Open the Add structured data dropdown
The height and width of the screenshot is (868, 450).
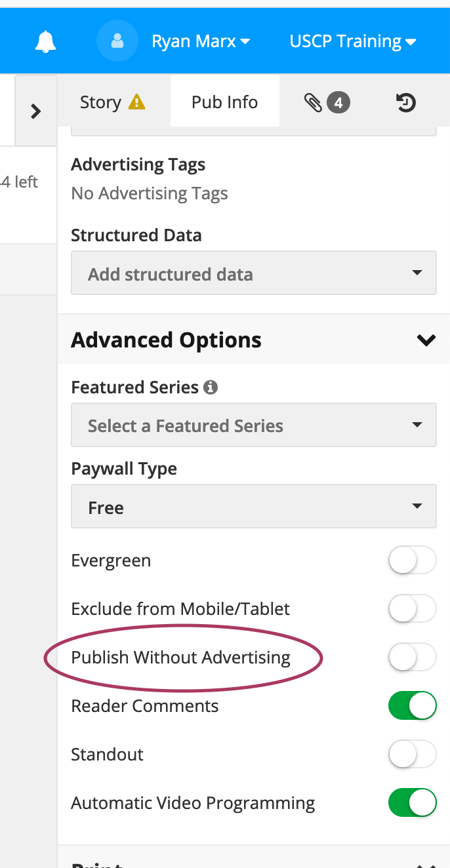tap(253, 273)
